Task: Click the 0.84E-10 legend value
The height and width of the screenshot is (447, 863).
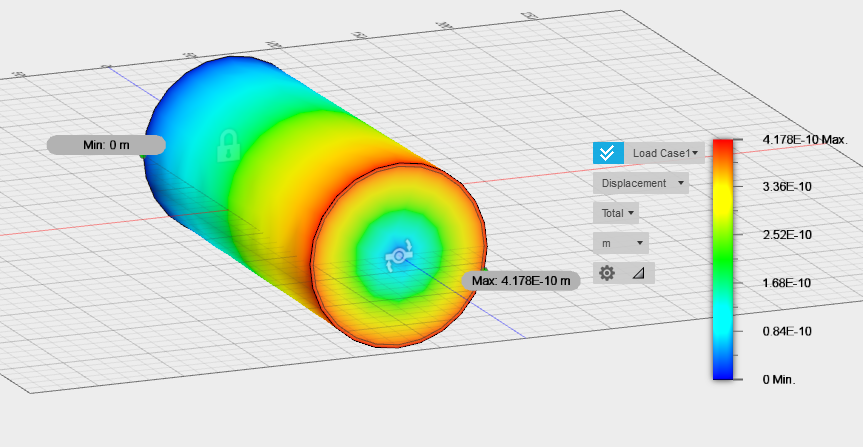Action: click(x=786, y=331)
